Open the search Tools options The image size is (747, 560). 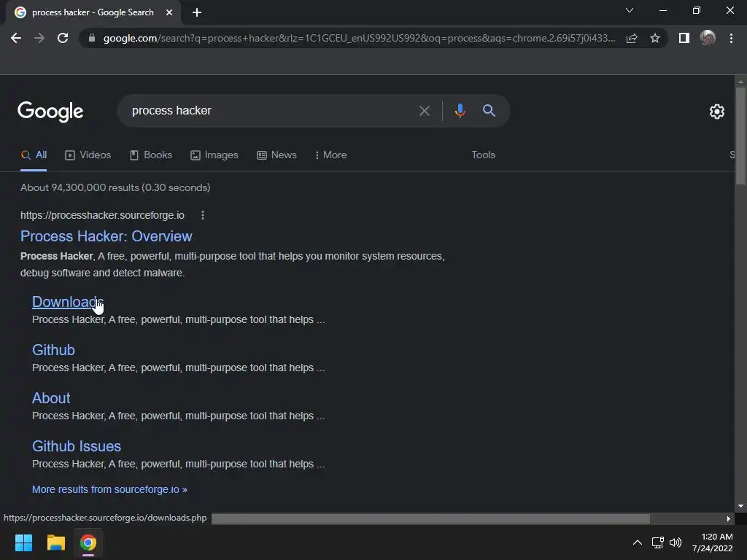(483, 155)
